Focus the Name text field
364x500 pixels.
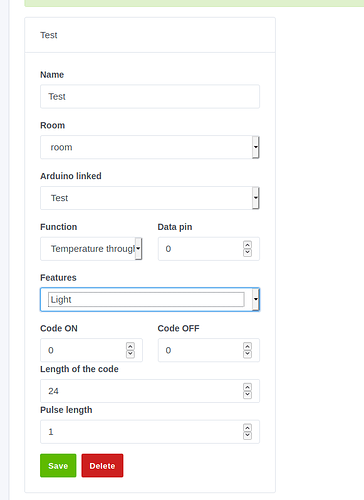tap(150, 97)
